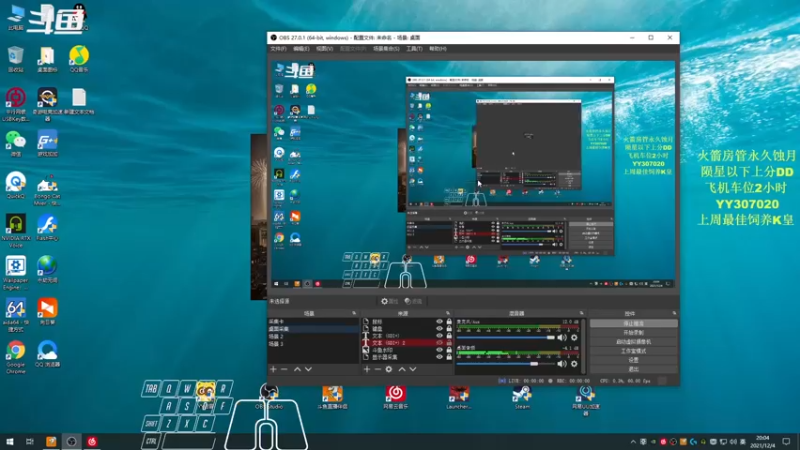This screenshot has height=450, width=800.
Task: Show hidden system tray icons
Action: coord(633,441)
